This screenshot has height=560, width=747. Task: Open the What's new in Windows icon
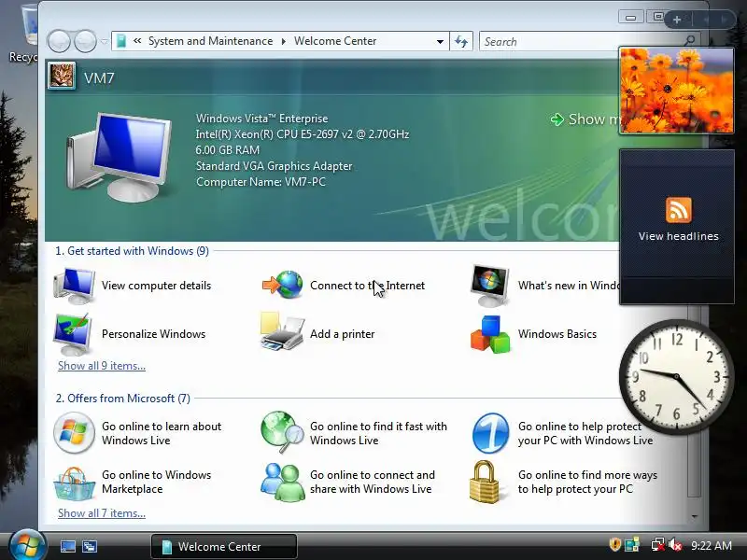pyautogui.click(x=490, y=286)
